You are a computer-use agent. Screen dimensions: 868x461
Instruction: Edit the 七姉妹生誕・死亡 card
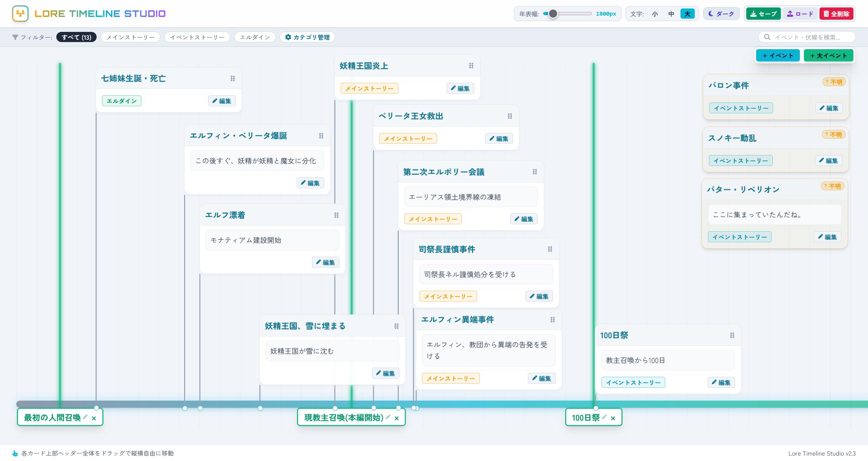pyautogui.click(x=222, y=101)
